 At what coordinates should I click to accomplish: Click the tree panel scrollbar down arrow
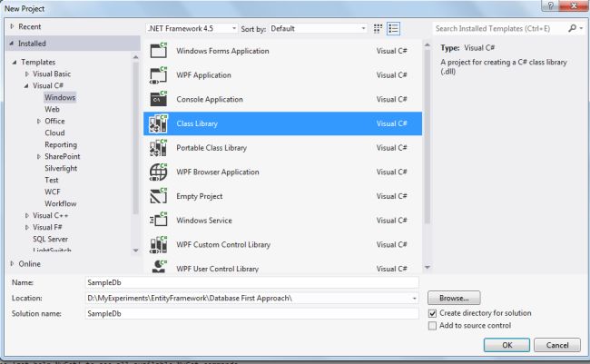[136, 251]
